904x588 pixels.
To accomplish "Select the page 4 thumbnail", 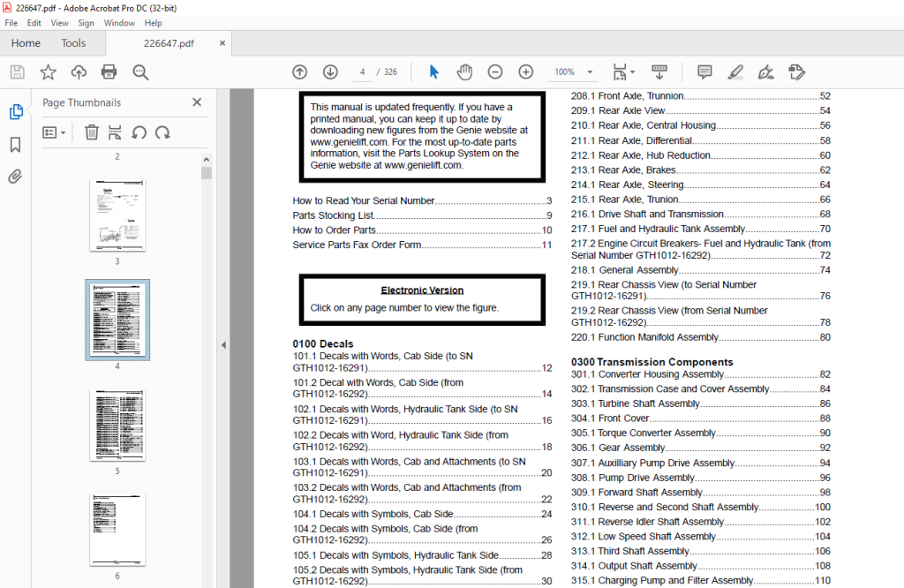I will click(x=117, y=320).
